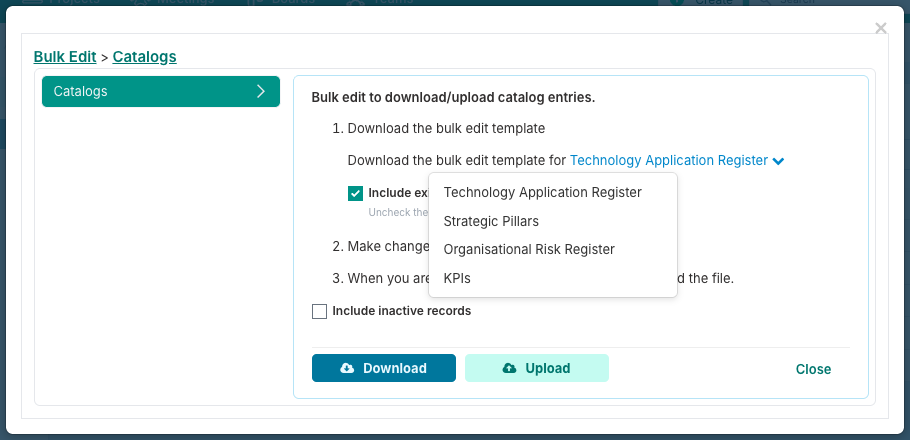This screenshot has width=910, height=440.
Task: Pick KPIs from the catalog dropdown
Action: [x=457, y=278]
